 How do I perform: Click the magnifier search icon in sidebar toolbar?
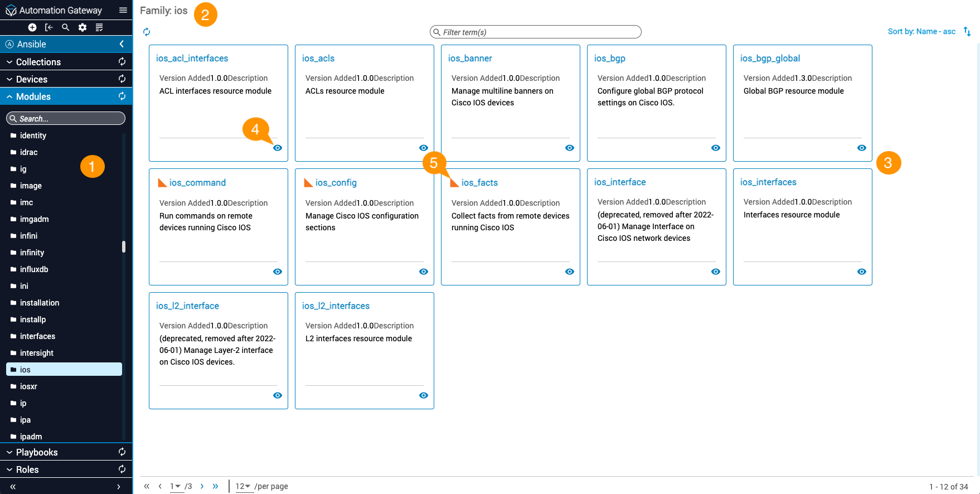tap(66, 27)
